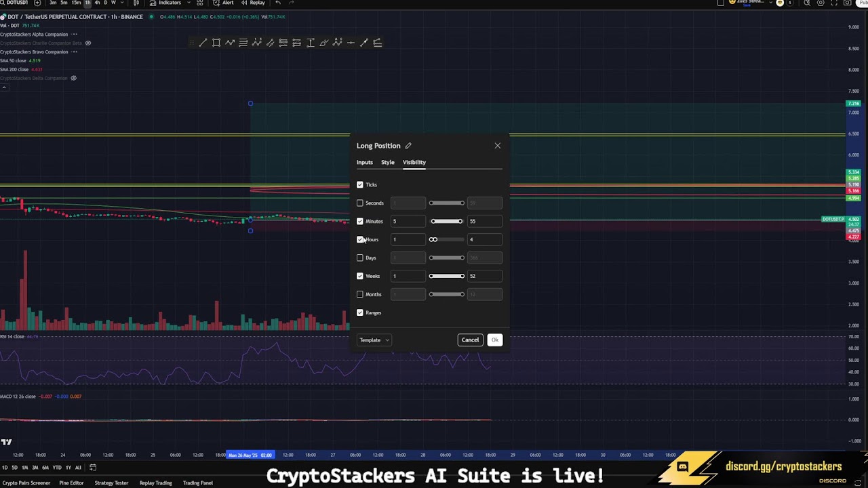Cancel the Long Position dialog

coord(470,340)
